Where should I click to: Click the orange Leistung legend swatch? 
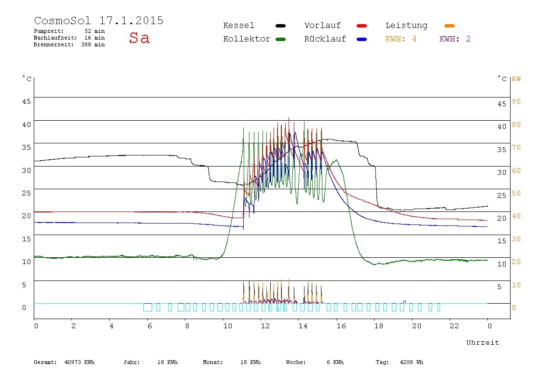(x=449, y=26)
